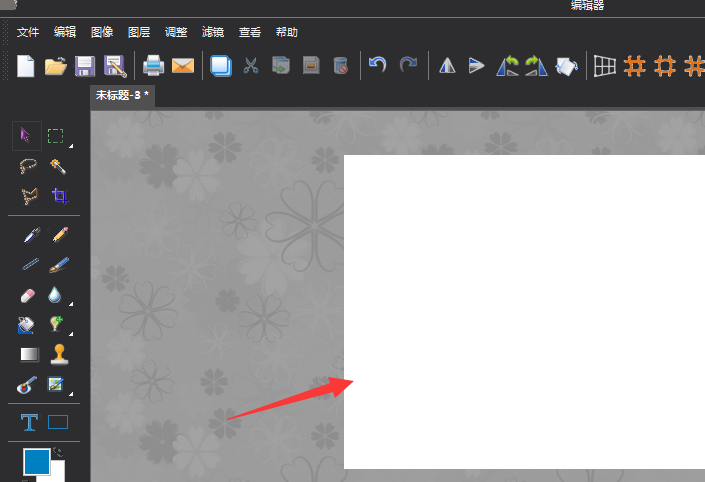The width and height of the screenshot is (705, 482).
Task: Open the 帮助 menu
Action: [x=286, y=32]
